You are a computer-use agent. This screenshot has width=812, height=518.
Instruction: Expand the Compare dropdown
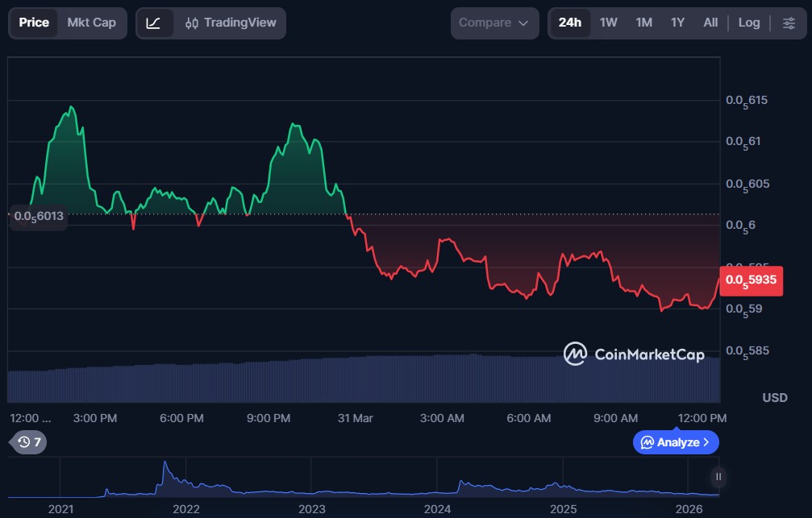[x=493, y=23]
